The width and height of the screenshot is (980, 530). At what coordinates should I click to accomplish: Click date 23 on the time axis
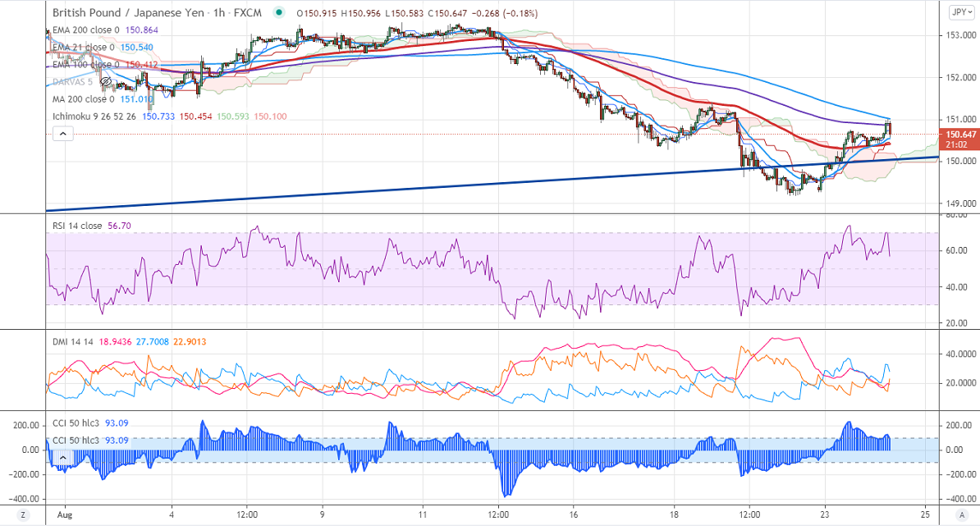point(825,515)
